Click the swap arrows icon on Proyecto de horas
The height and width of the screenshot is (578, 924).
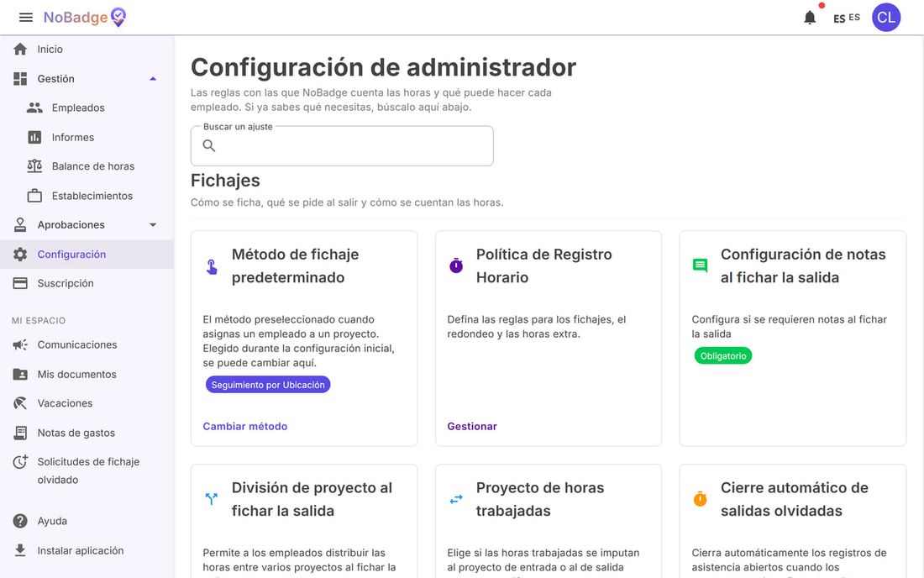click(x=456, y=499)
